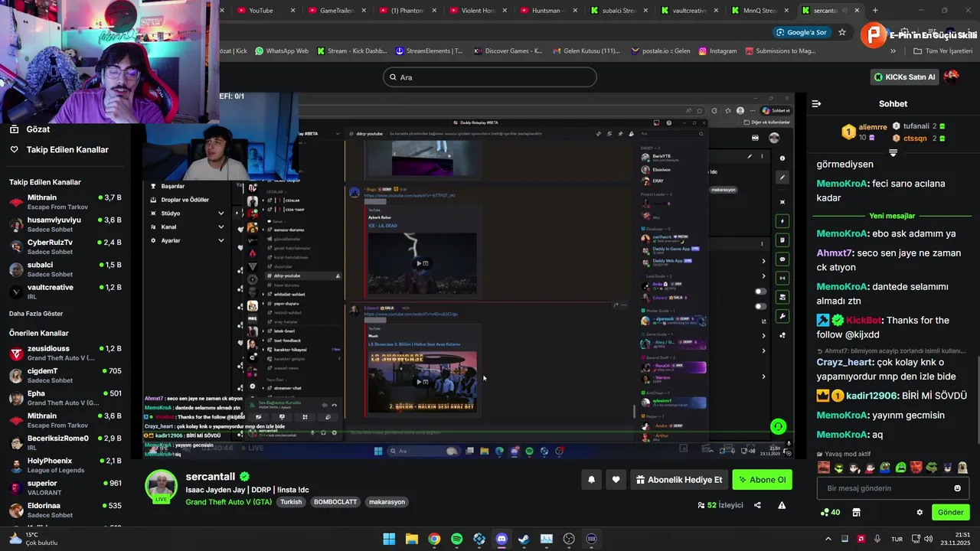Select the makarasyon tag under the stream title
This screenshot has height=551, width=980.
[387, 502]
